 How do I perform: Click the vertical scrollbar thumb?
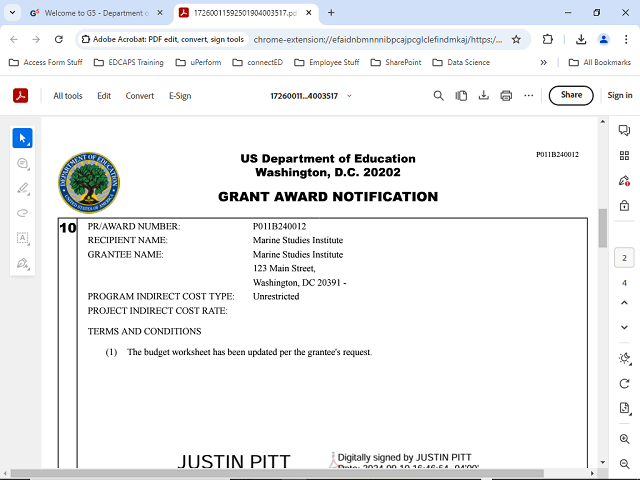[x=602, y=228]
